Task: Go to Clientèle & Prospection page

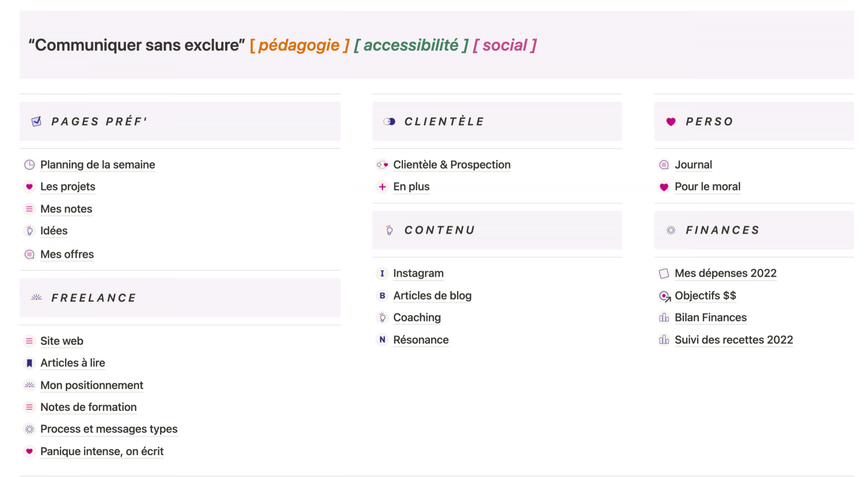Action: click(452, 165)
